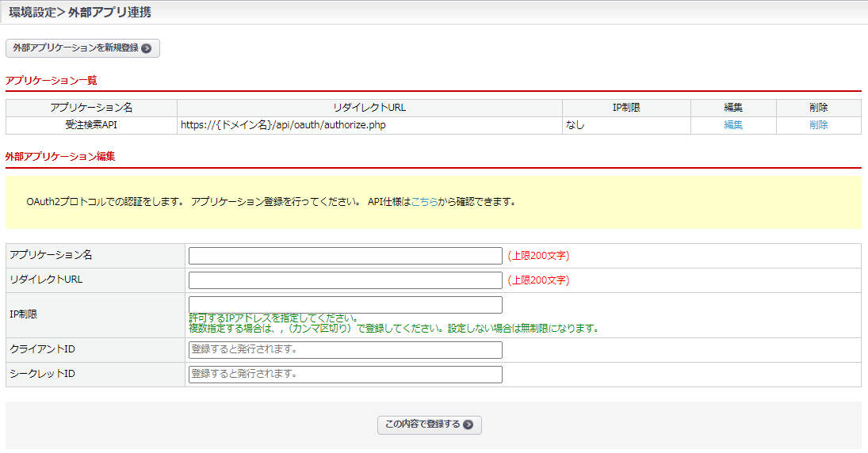Click 削除 link for 受注検索API row

point(819,125)
